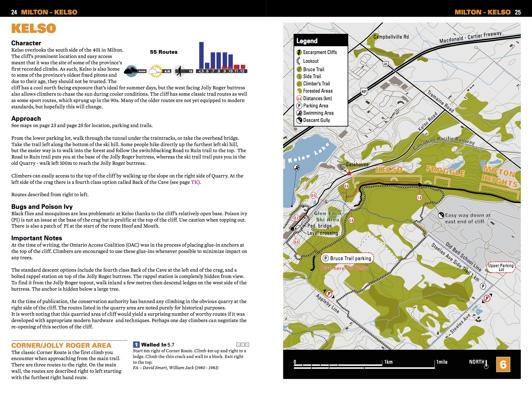Click the star rating boxes for Walled In
Screen dimensions: 532x396
(243, 344)
